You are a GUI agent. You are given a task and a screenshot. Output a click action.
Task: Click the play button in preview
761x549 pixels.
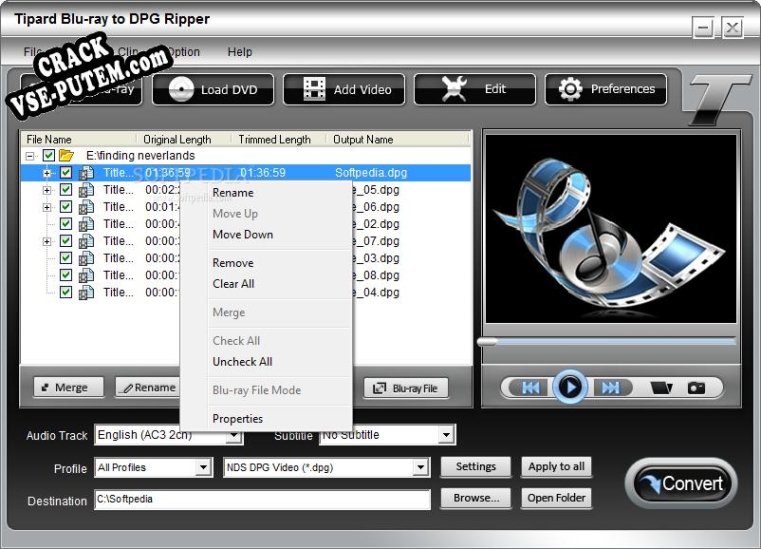coord(570,387)
